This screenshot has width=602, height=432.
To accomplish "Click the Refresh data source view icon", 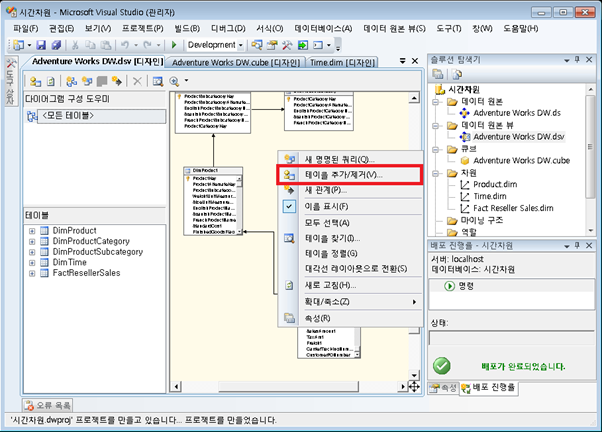I will [x=51, y=81].
